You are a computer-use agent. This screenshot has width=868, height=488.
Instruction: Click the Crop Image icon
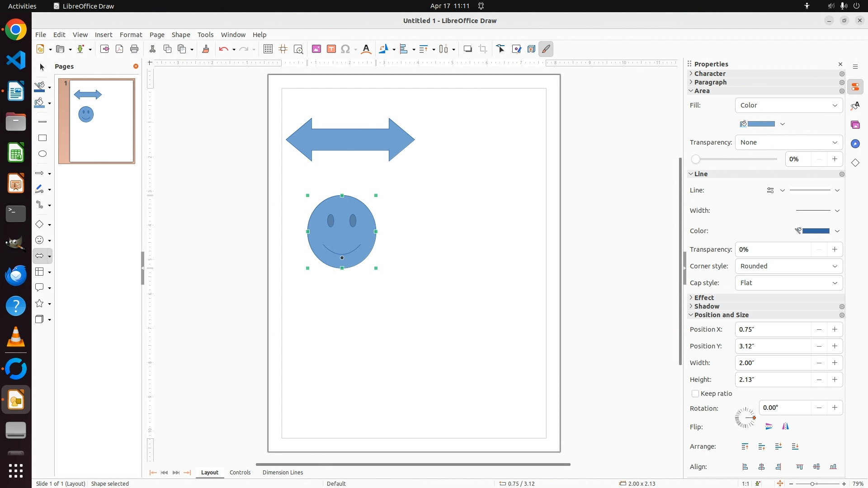pyautogui.click(x=483, y=49)
